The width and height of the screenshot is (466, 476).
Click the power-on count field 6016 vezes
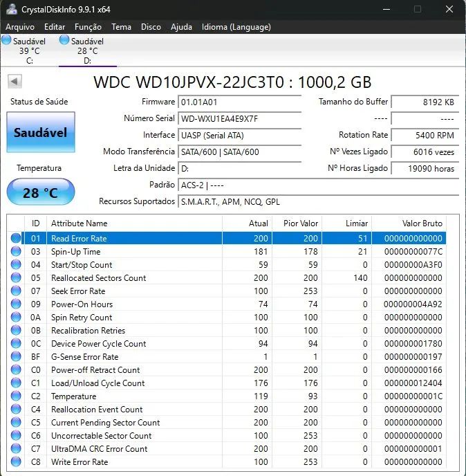(x=425, y=152)
